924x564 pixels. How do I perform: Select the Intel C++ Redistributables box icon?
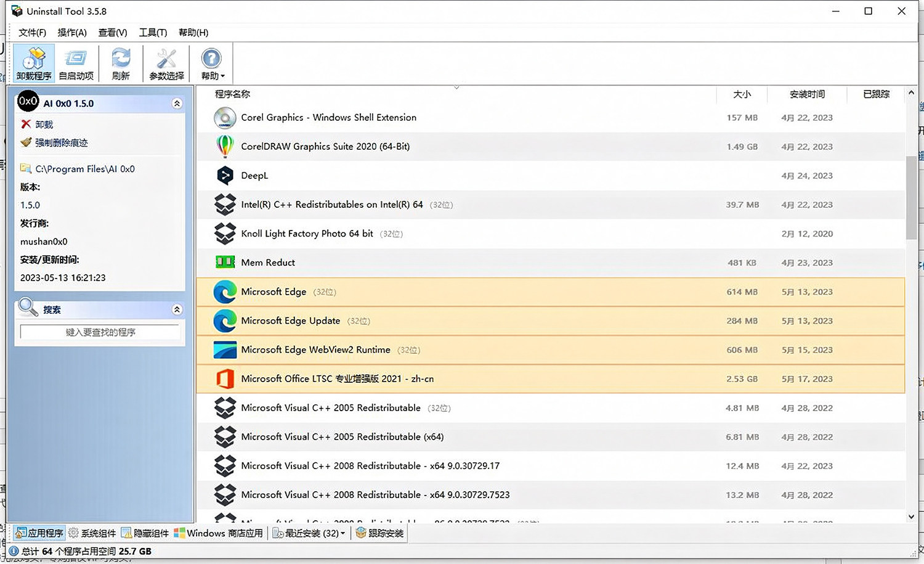(x=225, y=205)
